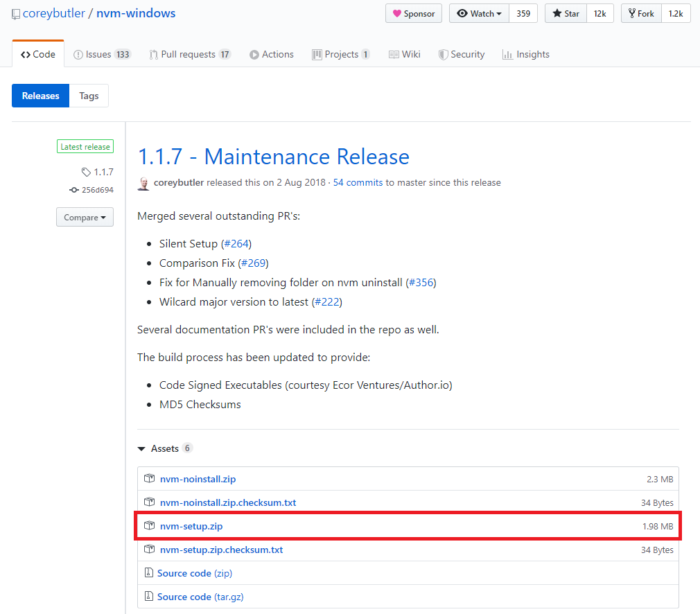The image size is (700, 614).
Task: Open the Insights tab
Action: (526, 55)
